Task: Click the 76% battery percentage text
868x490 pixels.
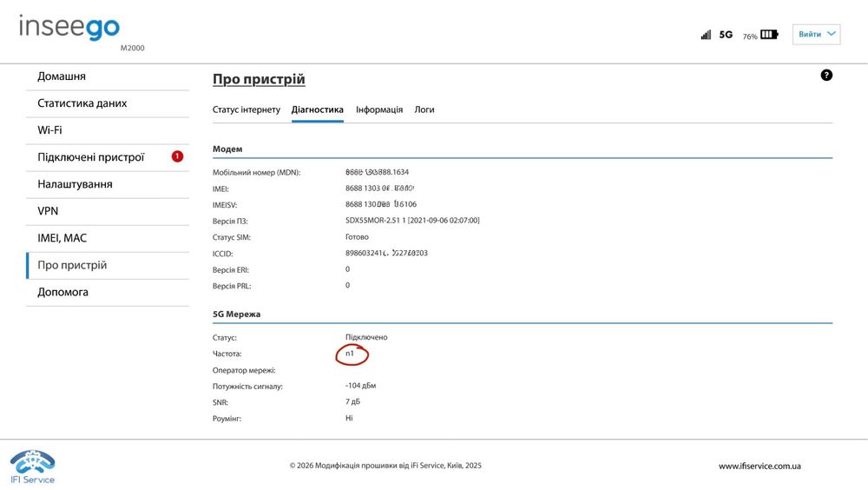Action: [750, 36]
